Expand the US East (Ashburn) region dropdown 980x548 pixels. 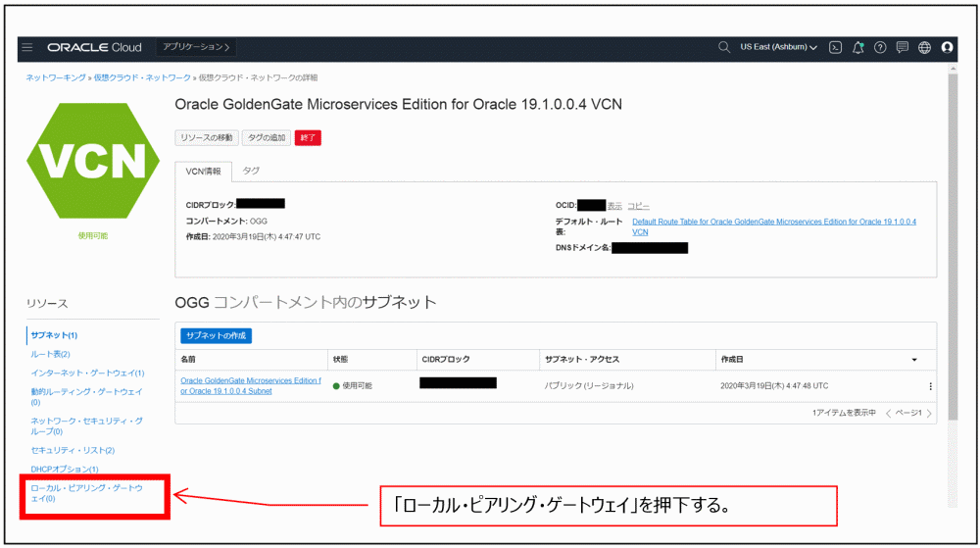coord(778,47)
